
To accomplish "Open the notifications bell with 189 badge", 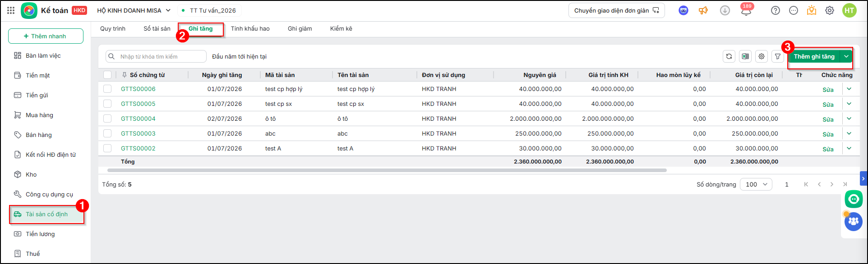I will pyautogui.click(x=746, y=10).
